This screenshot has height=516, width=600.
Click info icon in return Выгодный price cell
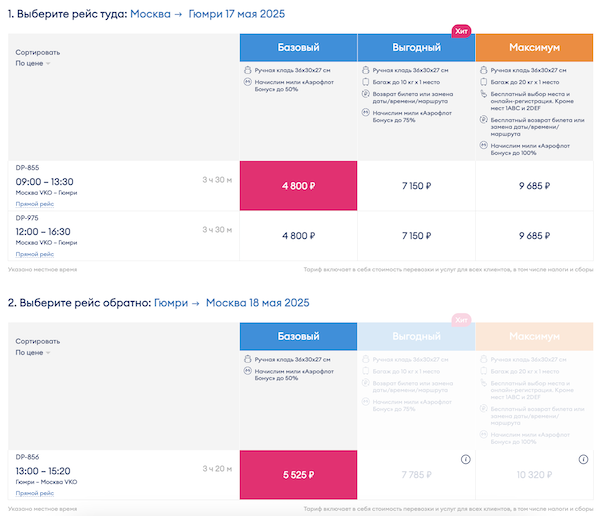tap(465, 459)
